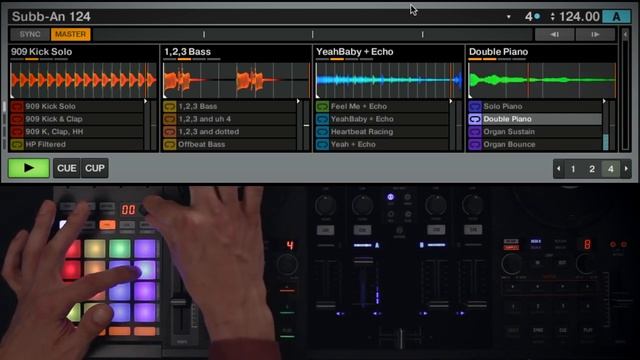Nudge tempo down with left bend button

pos(554,35)
